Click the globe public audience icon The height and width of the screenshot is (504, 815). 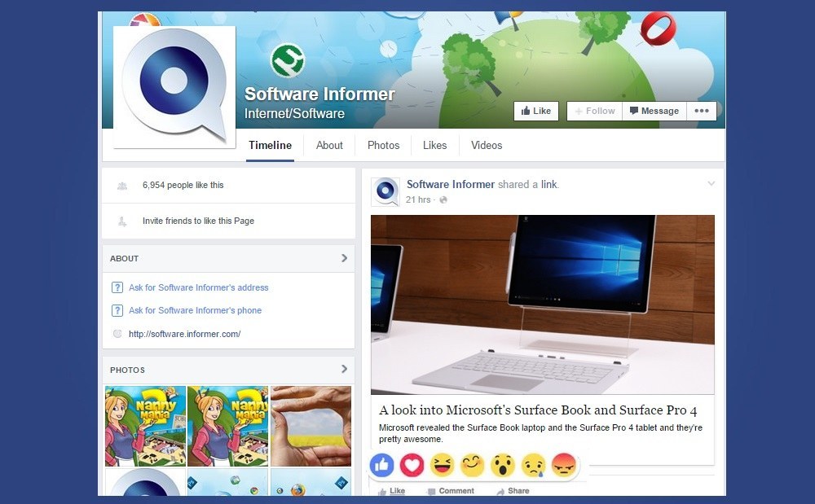coord(443,199)
